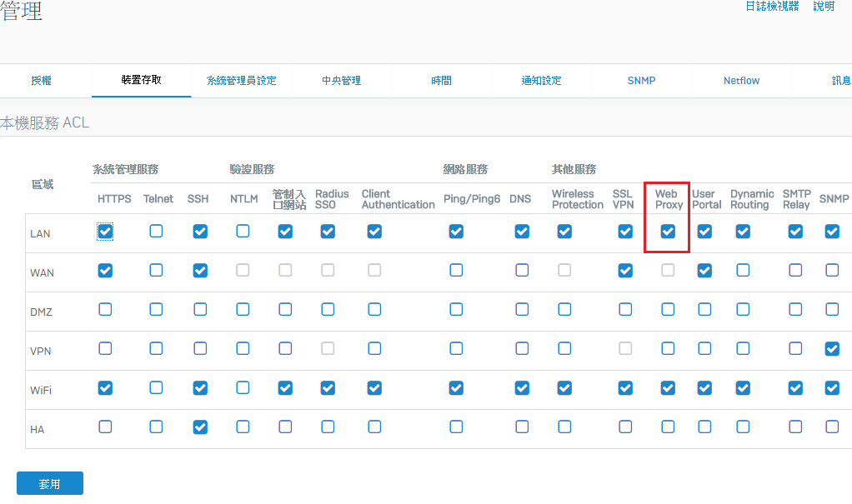Click the 驗證服務 group header
The width and height of the screenshot is (852, 504).
(x=252, y=169)
